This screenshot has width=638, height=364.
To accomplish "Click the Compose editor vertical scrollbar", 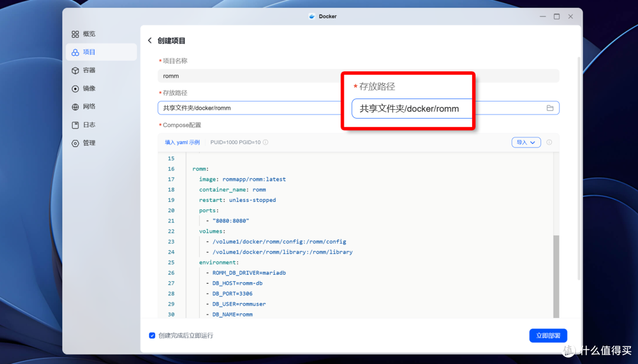I will pos(556,276).
